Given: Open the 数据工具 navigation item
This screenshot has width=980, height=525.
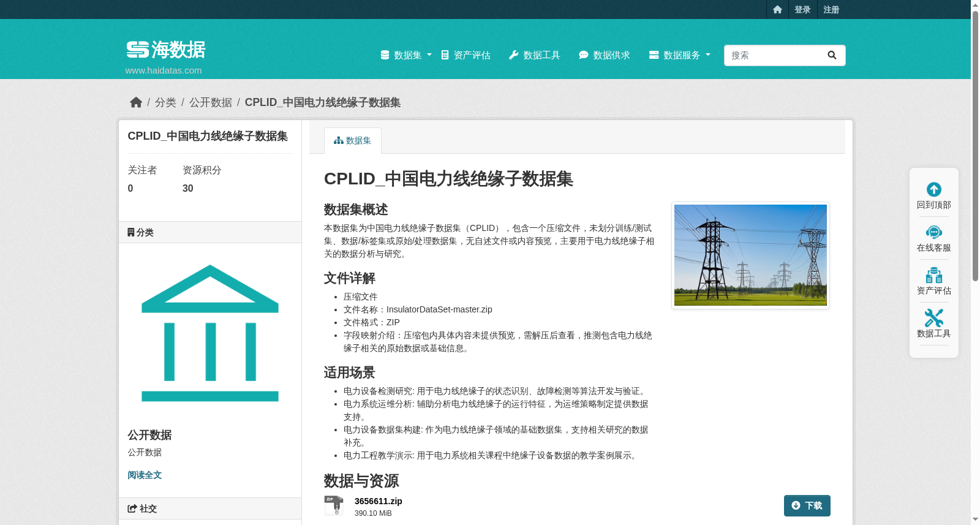Looking at the screenshot, I should point(534,55).
